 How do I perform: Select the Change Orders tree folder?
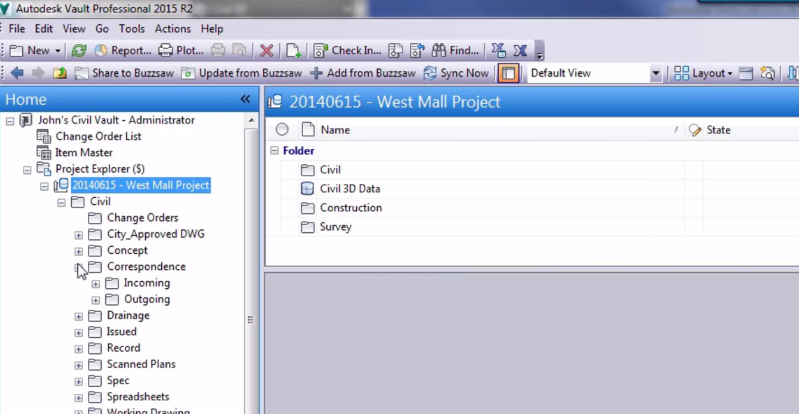[x=142, y=218]
